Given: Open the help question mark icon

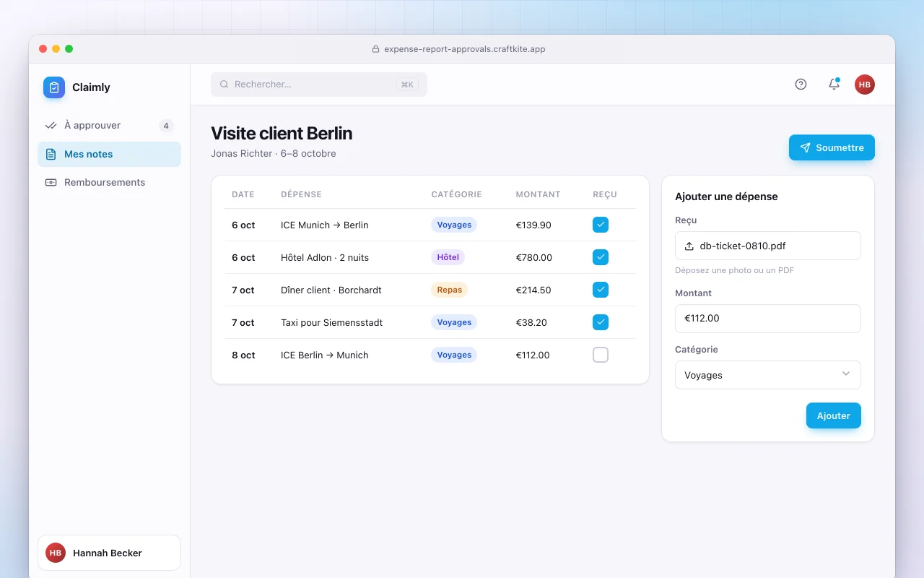Looking at the screenshot, I should point(801,84).
